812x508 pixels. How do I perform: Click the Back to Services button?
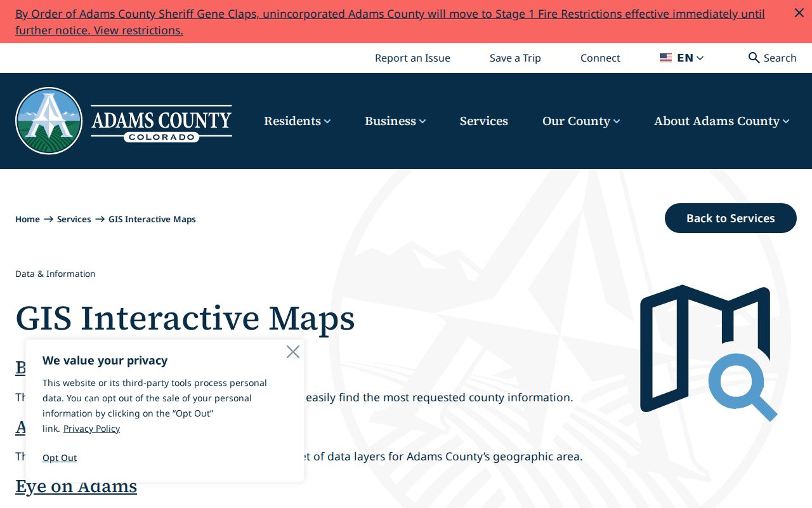click(731, 218)
